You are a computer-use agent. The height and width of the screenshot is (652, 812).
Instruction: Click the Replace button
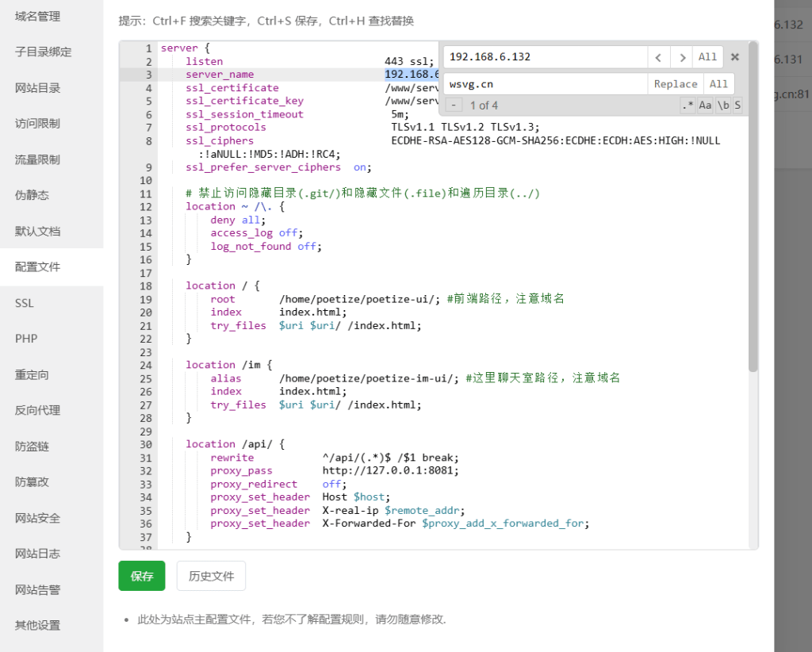point(676,84)
